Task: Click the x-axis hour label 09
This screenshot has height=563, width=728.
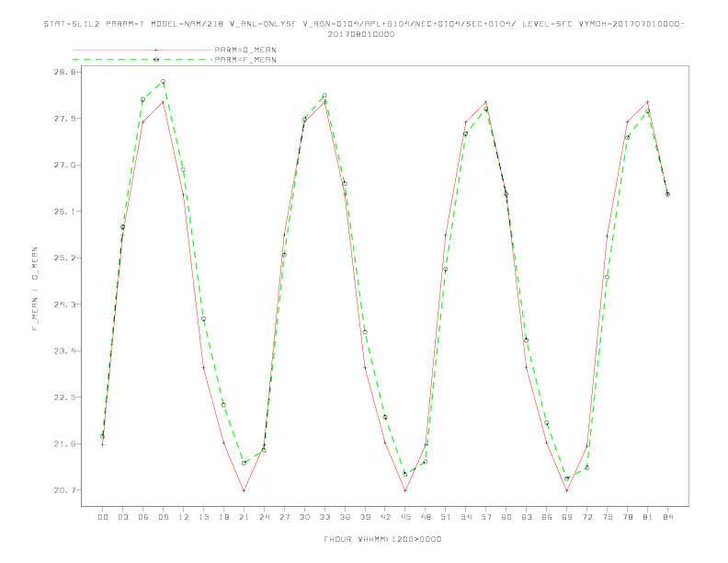Action: click(x=163, y=517)
